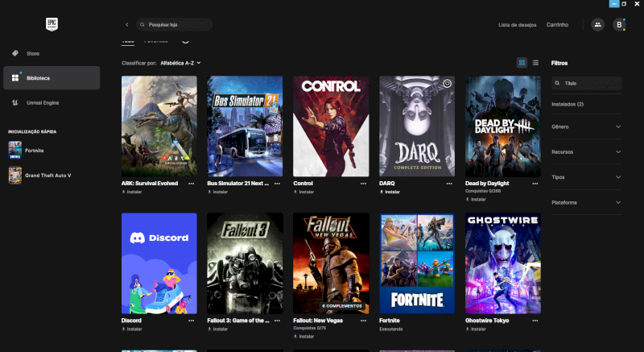Open the Alfabética A-Z sort dropdown

180,62
